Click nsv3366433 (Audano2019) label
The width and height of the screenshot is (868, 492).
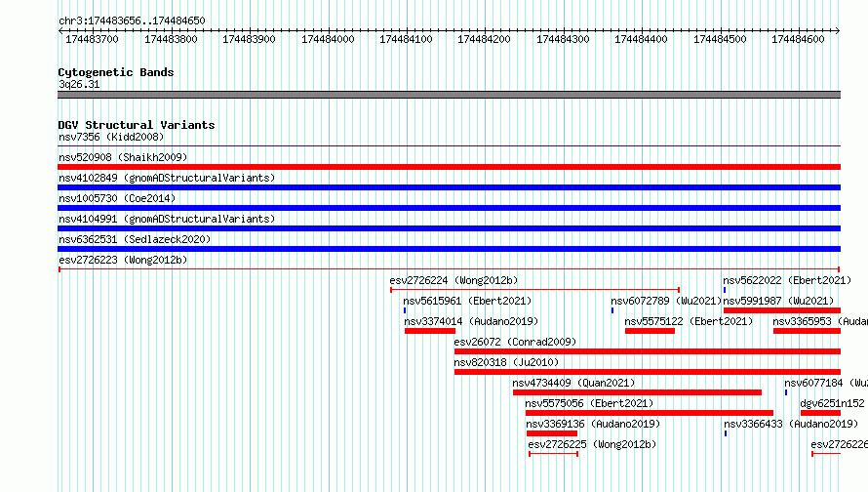pyautogui.click(x=791, y=424)
